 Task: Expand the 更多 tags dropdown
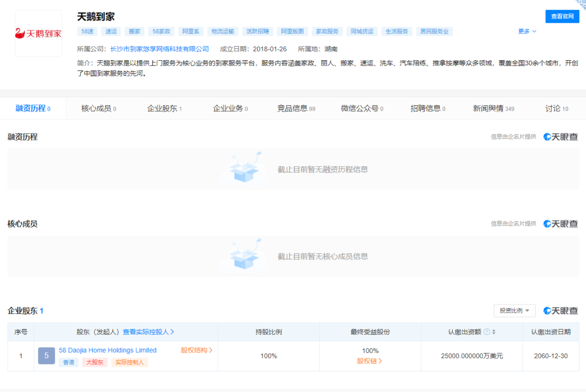click(x=527, y=31)
